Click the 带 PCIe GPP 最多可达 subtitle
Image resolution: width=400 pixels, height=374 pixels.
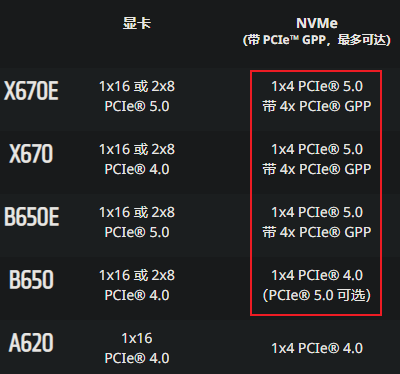coord(317,40)
